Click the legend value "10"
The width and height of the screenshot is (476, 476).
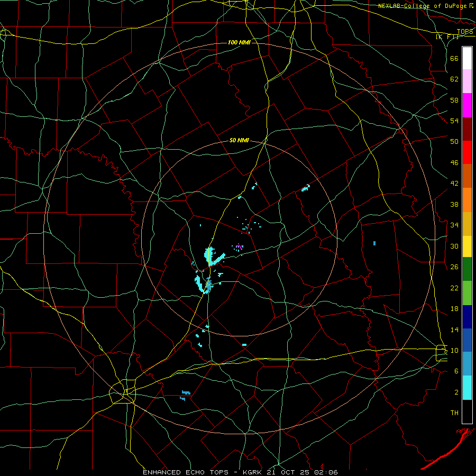pyautogui.click(x=454, y=350)
